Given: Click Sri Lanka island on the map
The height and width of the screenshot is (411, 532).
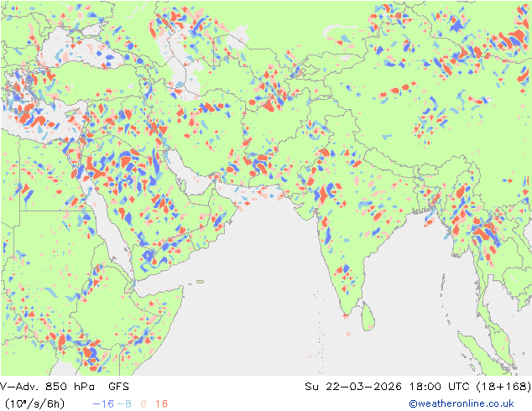Looking at the screenshot, I should pyautogui.click(x=368, y=317).
